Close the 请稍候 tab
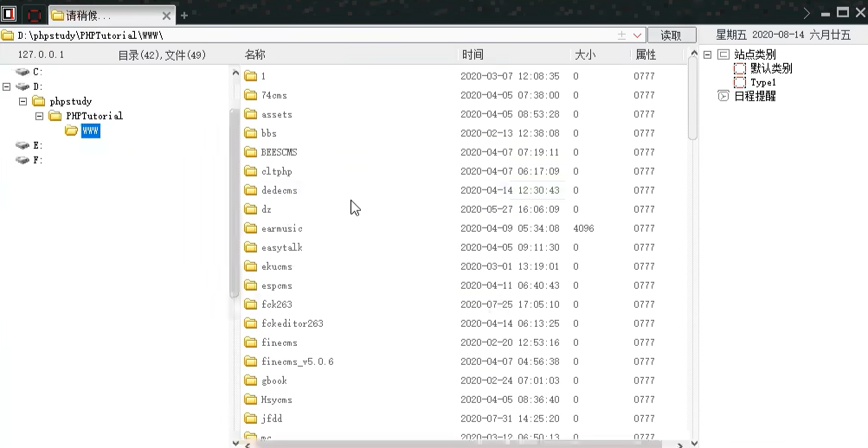The image size is (868, 448). click(166, 16)
